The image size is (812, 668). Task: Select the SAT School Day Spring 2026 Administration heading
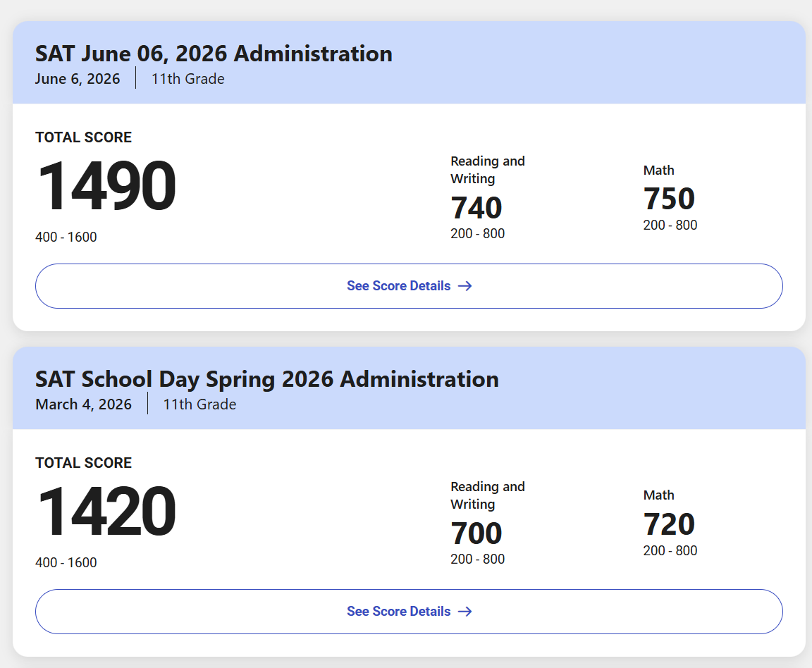tap(266, 379)
